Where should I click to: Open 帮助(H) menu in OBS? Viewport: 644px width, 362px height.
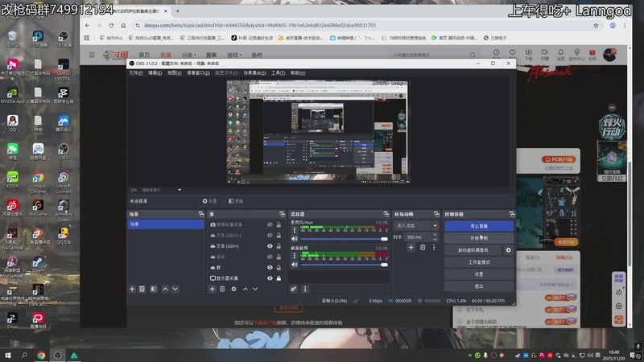(298, 73)
